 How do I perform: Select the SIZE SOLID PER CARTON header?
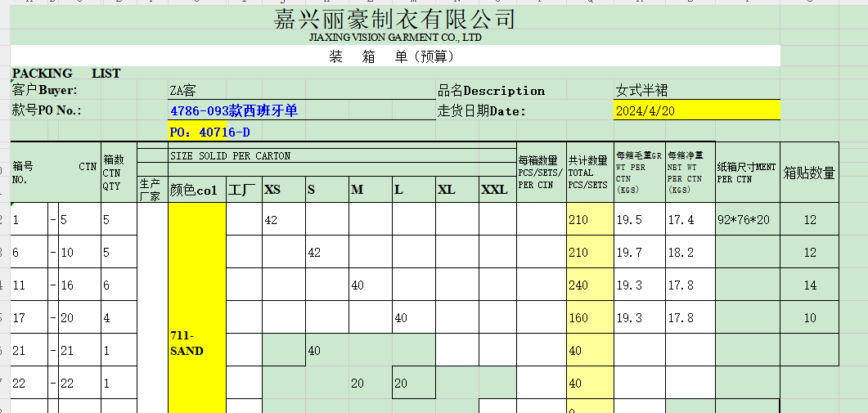point(230,155)
